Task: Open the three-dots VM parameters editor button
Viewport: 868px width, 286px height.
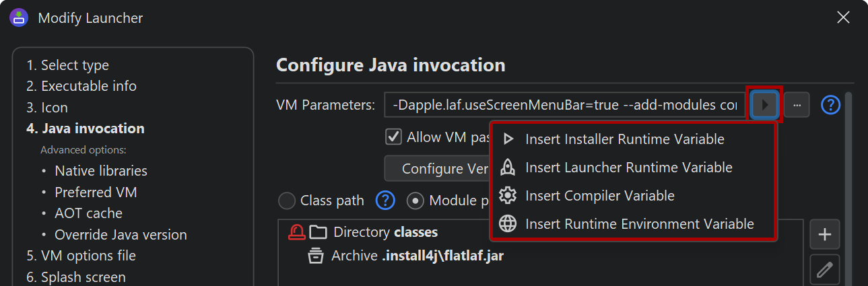Action: click(x=797, y=105)
